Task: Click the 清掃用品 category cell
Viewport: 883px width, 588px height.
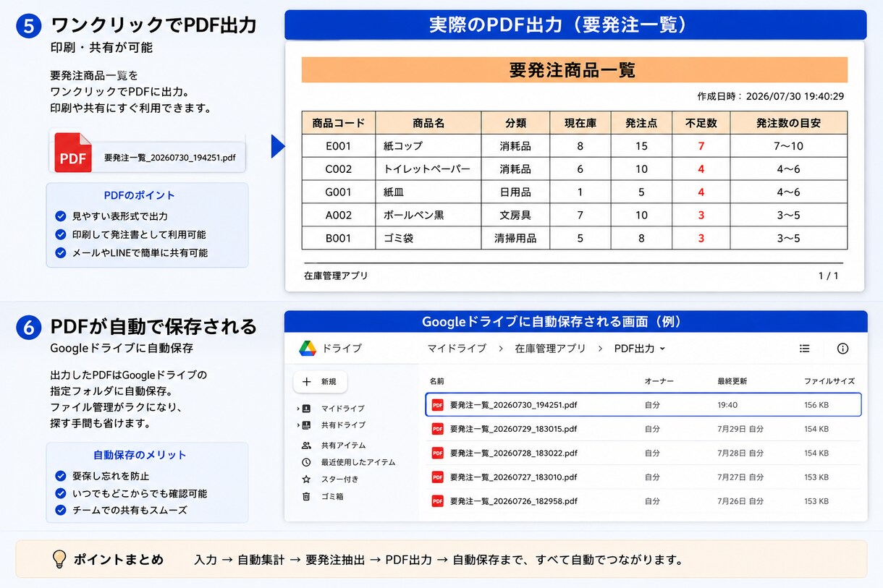Action: click(515, 238)
